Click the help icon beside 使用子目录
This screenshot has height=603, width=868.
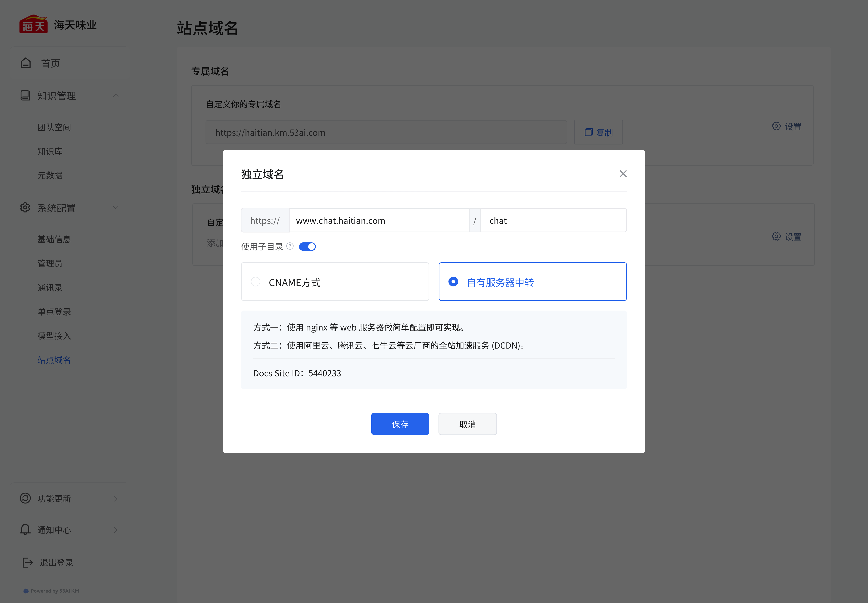(x=290, y=246)
